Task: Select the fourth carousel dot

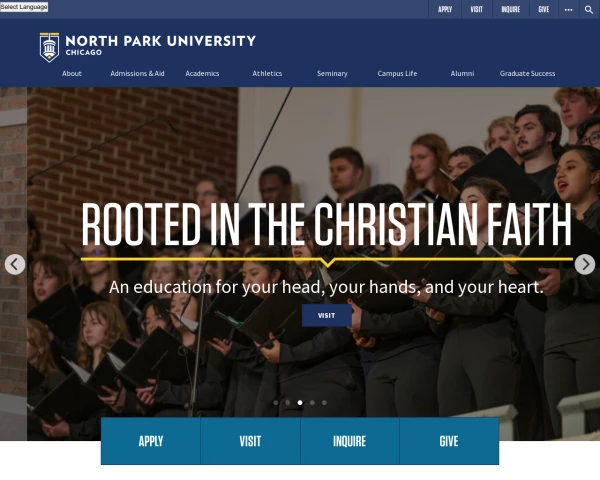Action: (312, 403)
